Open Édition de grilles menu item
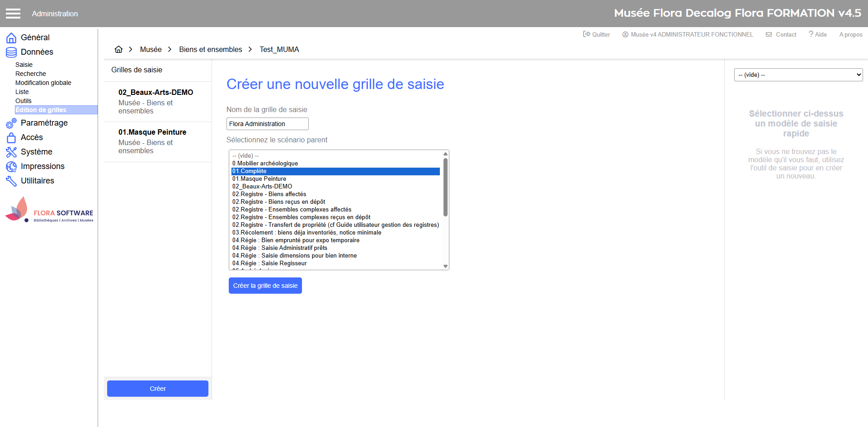 pyautogui.click(x=41, y=110)
